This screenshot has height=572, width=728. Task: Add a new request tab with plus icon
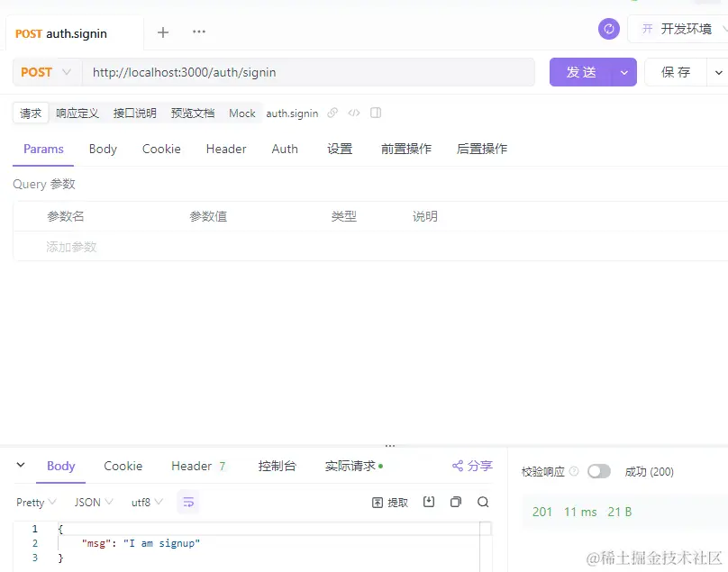(x=163, y=32)
